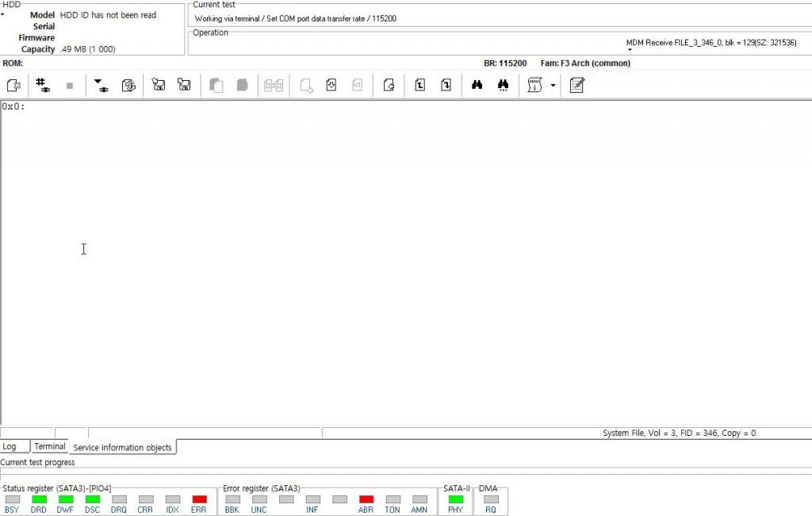
Task: Click the BSY status indicator
Action: pyautogui.click(x=12, y=499)
